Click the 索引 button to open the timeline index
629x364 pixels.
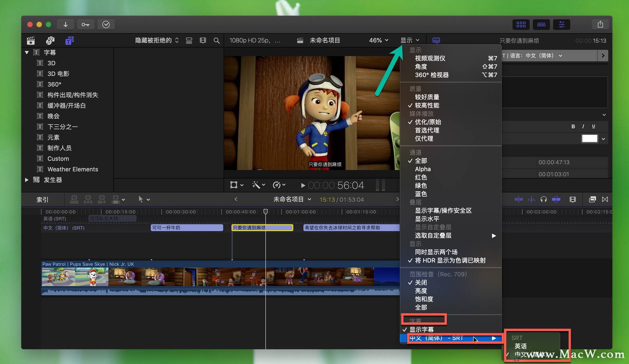[42, 199]
